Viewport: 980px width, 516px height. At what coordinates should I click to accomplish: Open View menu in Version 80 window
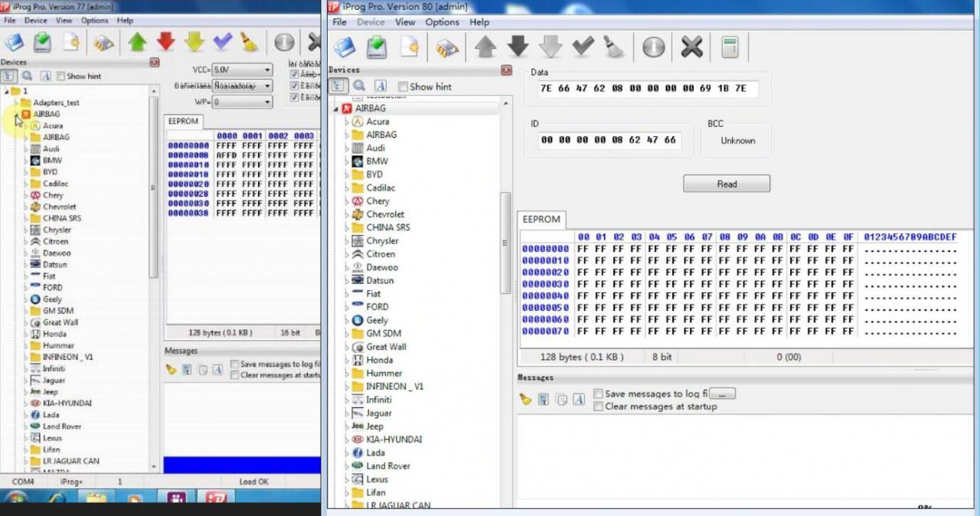[x=405, y=22]
